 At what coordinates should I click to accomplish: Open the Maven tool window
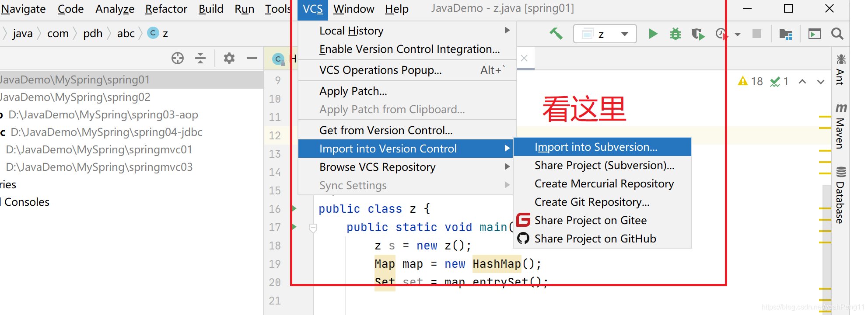[x=840, y=126]
